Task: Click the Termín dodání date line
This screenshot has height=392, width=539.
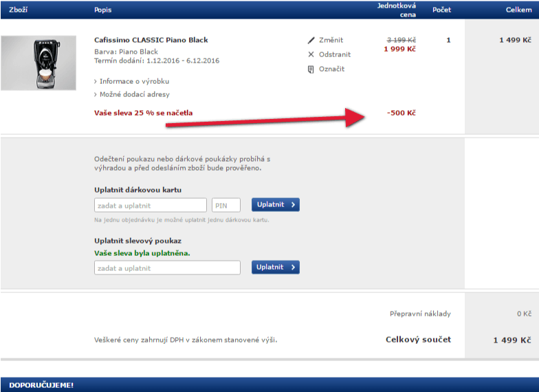Action: pos(157,61)
